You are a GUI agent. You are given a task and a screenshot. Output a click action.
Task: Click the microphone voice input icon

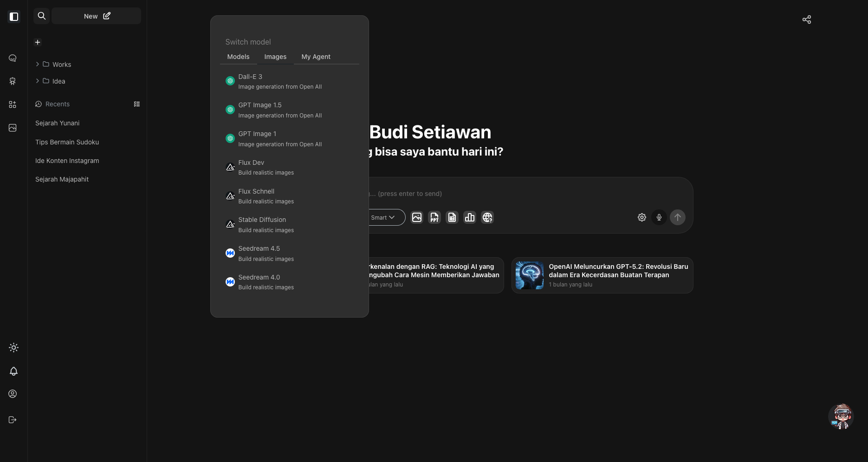coord(659,217)
